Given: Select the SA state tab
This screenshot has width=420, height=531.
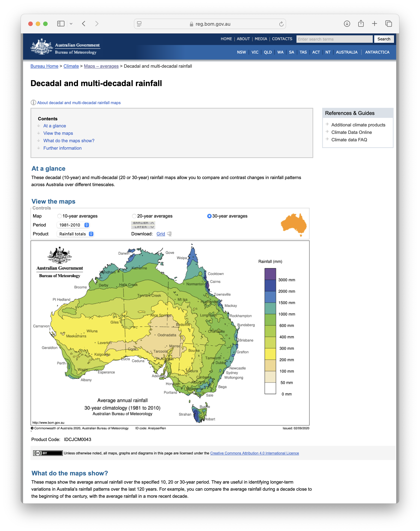Looking at the screenshot, I should click(x=291, y=52).
